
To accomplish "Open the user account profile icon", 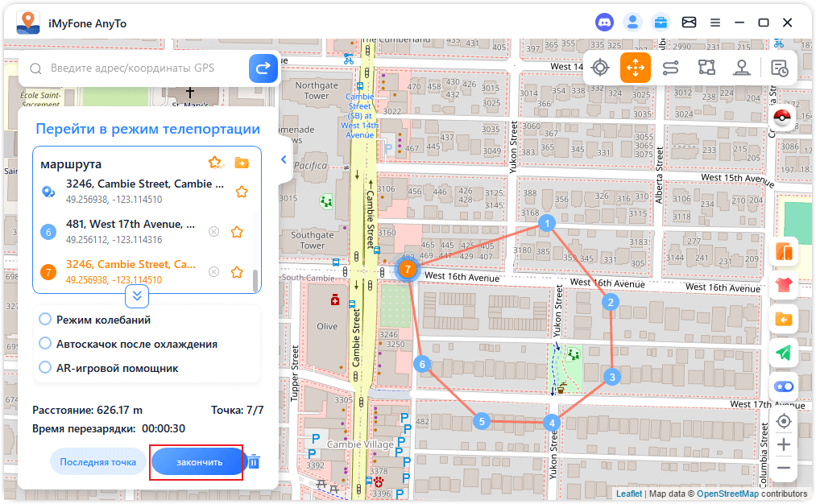I will coord(633,23).
